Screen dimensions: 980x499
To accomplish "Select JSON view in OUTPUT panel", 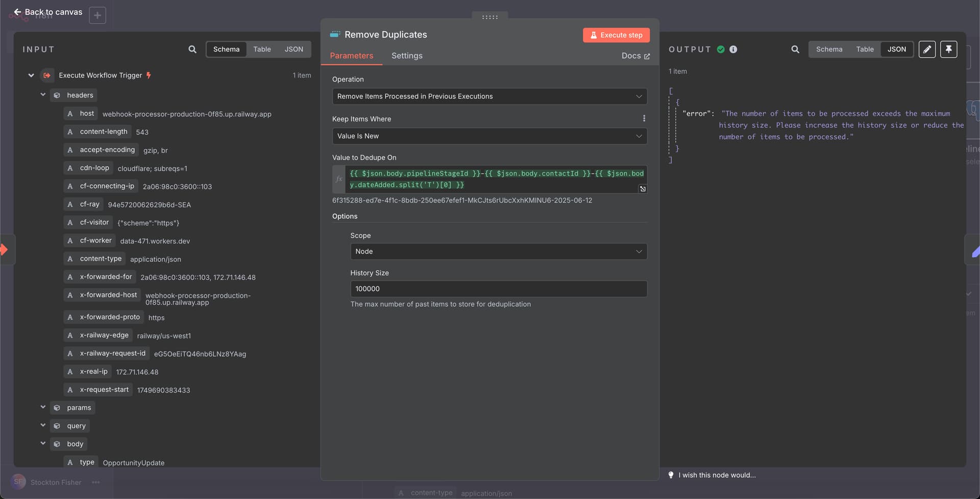I will point(897,49).
